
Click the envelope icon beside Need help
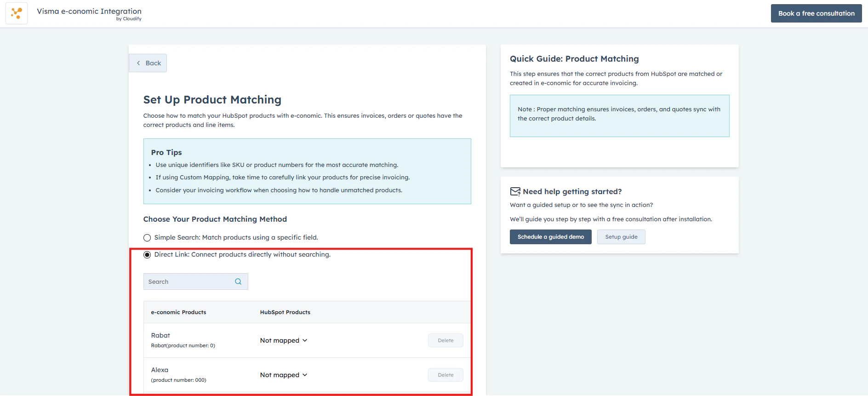(x=515, y=191)
